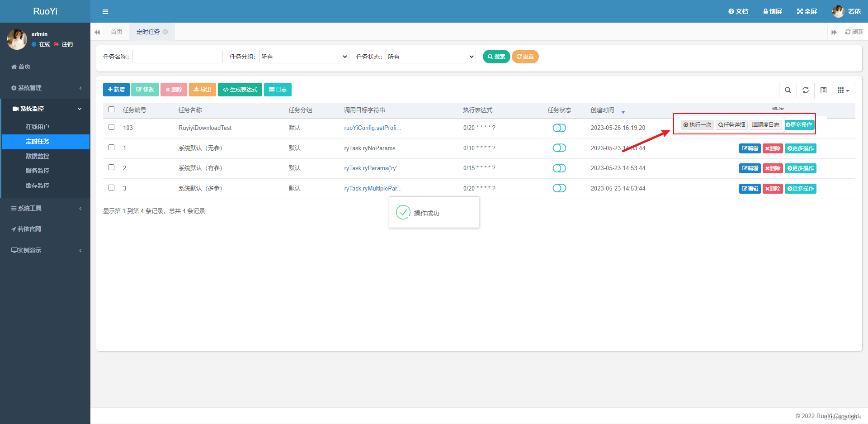
Task: Check the row 103 checkbox
Action: pos(112,127)
